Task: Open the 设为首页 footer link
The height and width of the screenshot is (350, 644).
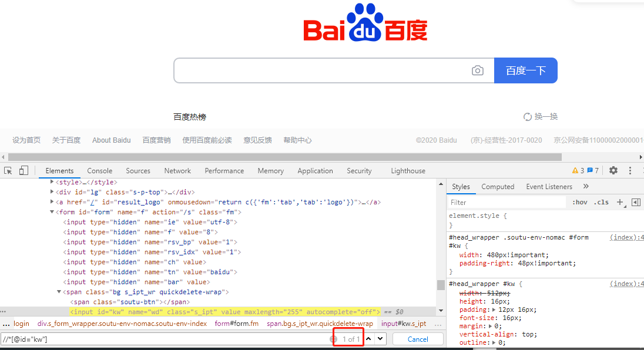Action: [x=26, y=140]
